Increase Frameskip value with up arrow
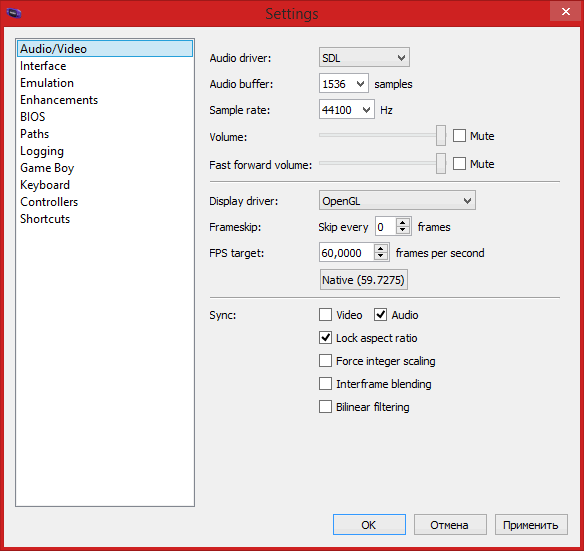The width and height of the screenshot is (584, 551). coord(402,222)
